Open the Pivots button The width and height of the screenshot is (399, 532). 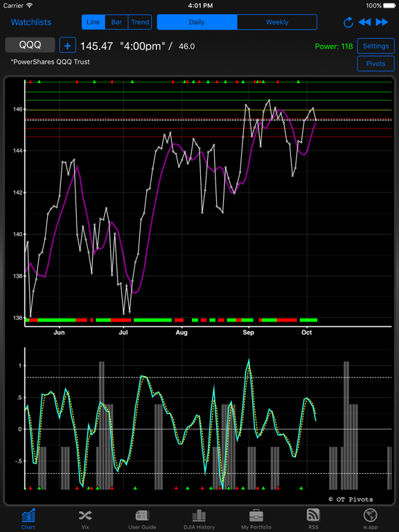375,64
